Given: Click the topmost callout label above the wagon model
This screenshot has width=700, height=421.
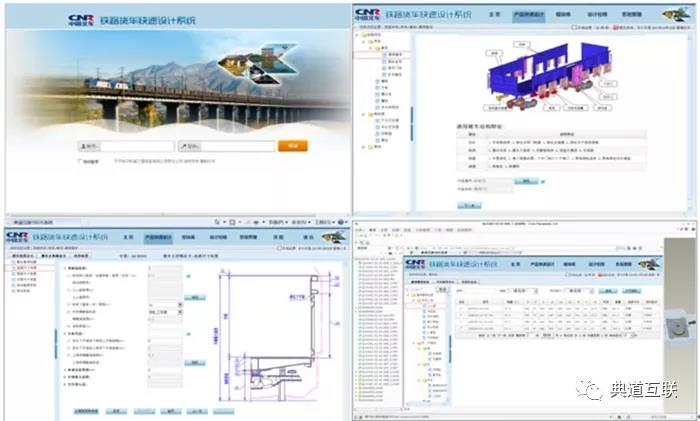Looking at the screenshot, I should [x=521, y=44].
